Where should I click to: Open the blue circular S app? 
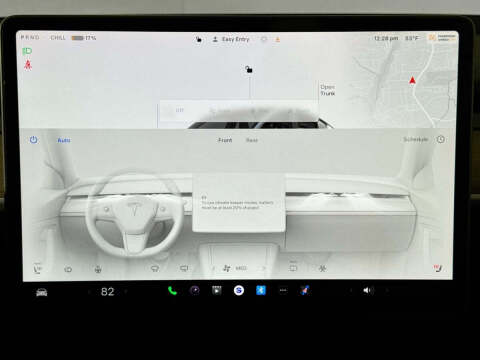tap(239, 291)
